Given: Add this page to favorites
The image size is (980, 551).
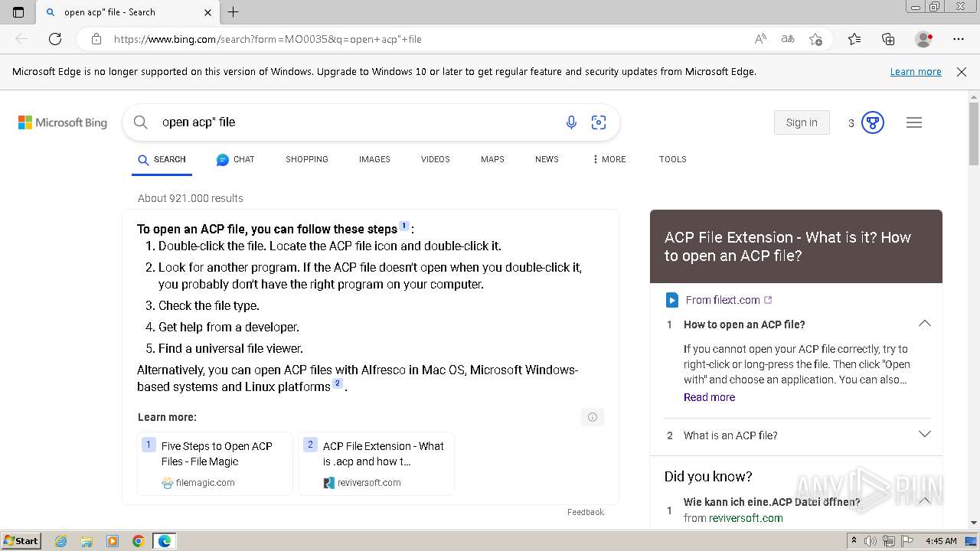Looking at the screenshot, I should click(815, 39).
